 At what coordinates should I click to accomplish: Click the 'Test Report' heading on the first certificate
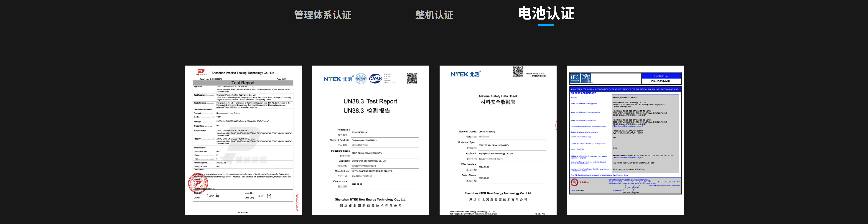click(x=243, y=83)
